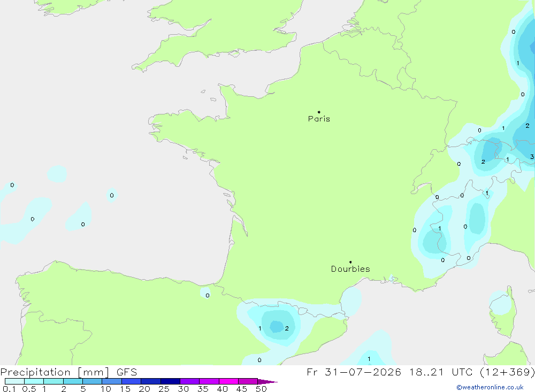Click the '(12+369)' forecast run text

point(507,372)
